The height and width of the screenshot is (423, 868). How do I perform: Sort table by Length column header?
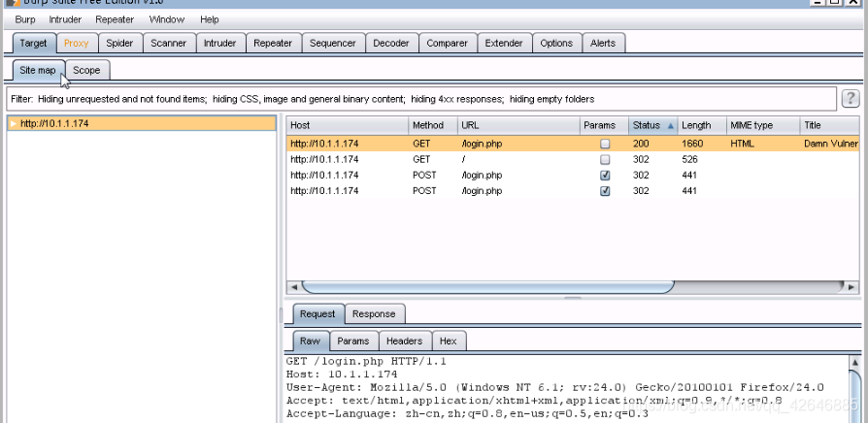pos(696,126)
